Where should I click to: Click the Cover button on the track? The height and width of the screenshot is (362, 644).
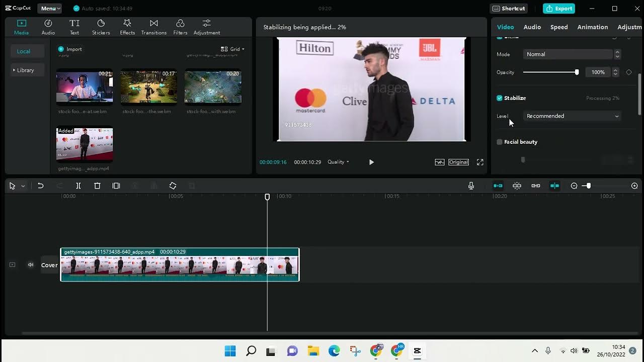(49, 265)
